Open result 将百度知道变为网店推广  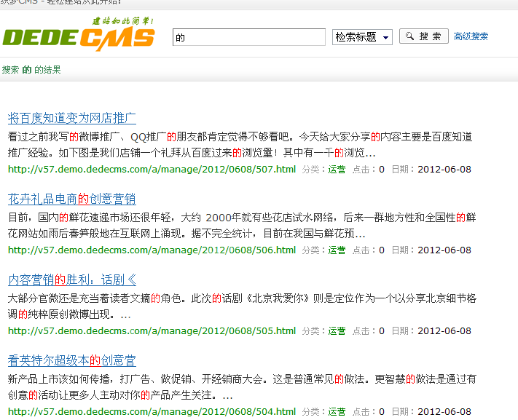pyautogui.click(x=72, y=118)
